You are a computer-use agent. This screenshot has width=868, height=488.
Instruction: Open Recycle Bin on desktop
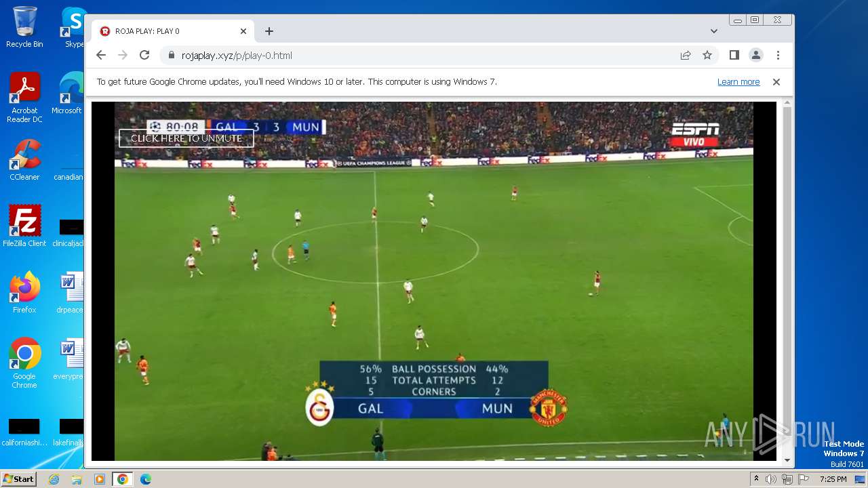pyautogui.click(x=24, y=27)
